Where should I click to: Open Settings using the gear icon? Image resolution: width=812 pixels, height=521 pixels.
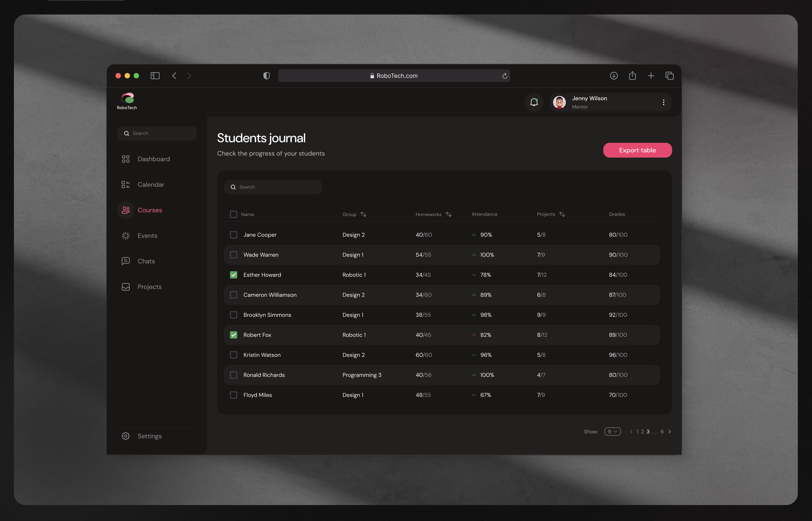[126, 436]
